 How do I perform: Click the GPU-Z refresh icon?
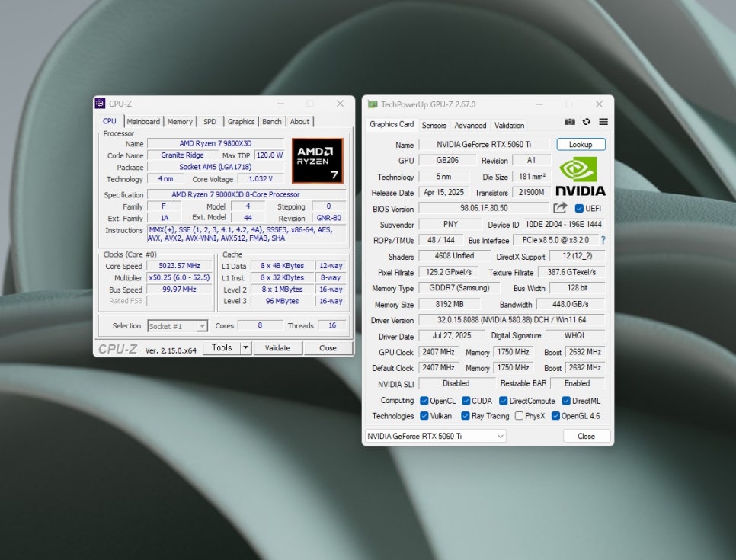(586, 122)
